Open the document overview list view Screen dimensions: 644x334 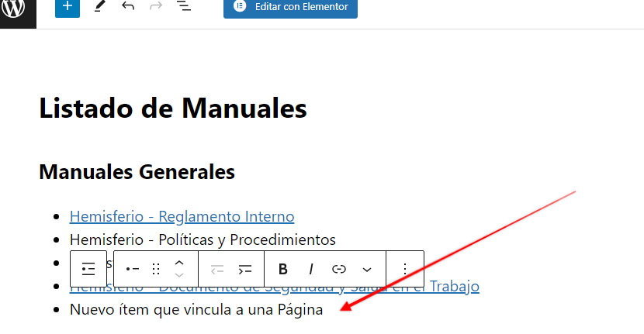pos(183,7)
